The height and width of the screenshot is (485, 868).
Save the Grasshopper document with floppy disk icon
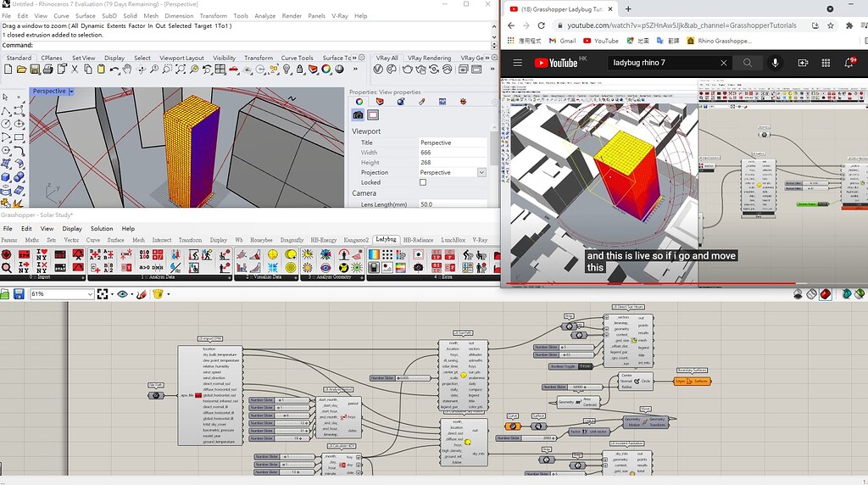click(18, 294)
